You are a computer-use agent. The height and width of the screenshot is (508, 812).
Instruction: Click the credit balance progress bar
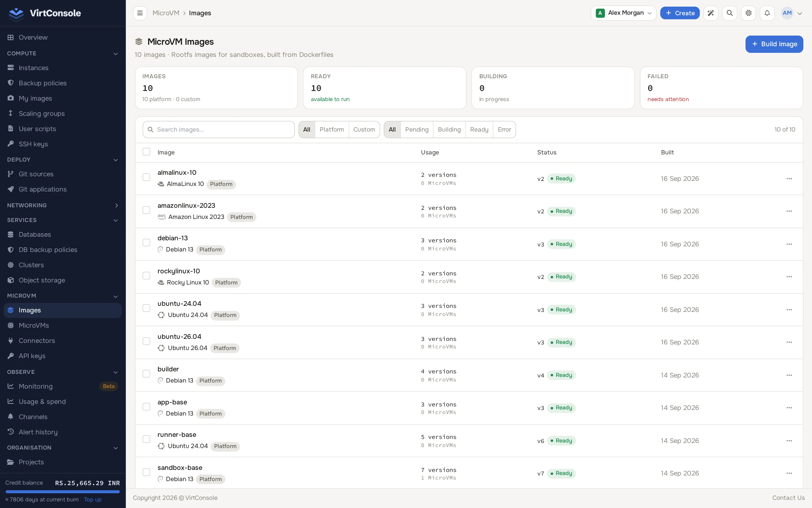pyautogui.click(x=63, y=492)
